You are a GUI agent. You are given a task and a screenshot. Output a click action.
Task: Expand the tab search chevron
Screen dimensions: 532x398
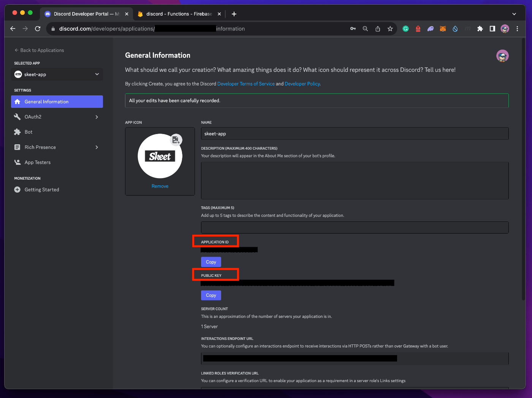pos(514,14)
